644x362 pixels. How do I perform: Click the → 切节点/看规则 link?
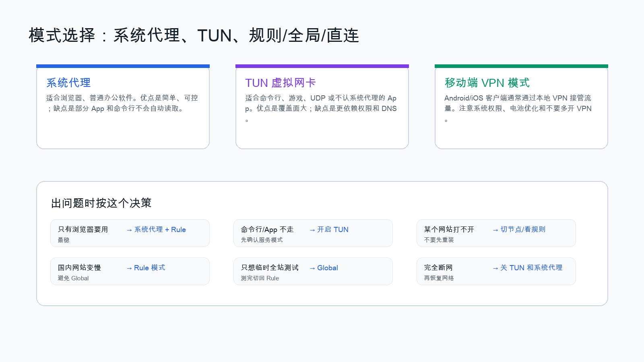point(519,229)
